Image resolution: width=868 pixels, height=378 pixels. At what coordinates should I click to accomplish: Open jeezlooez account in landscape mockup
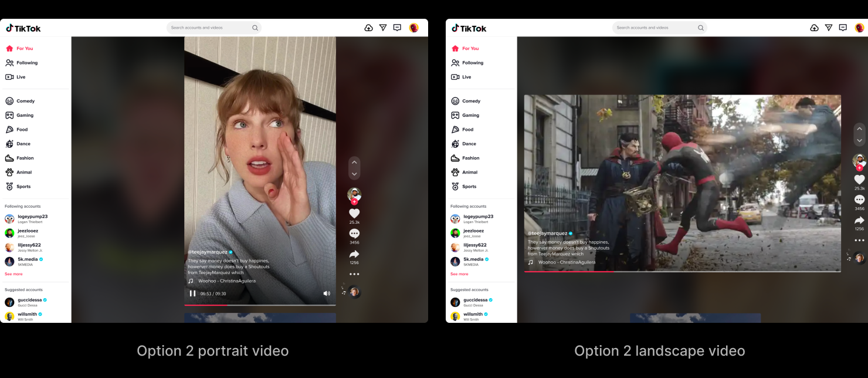(x=467, y=233)
